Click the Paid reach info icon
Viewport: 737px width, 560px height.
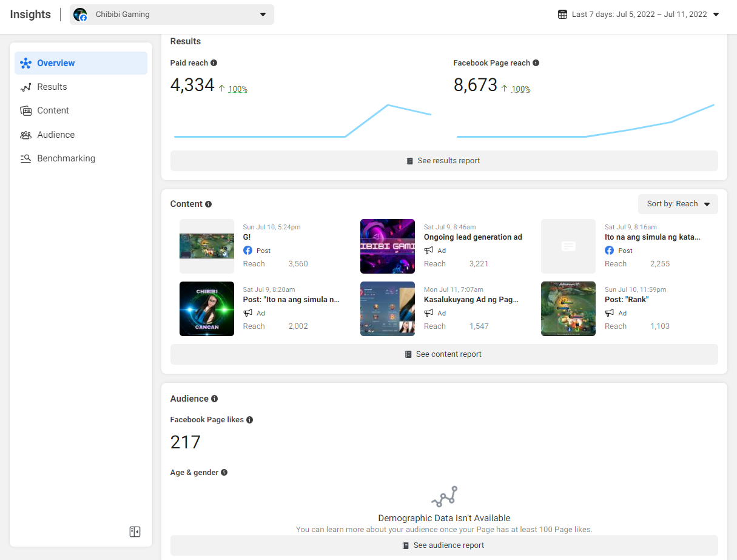(214, 63)
